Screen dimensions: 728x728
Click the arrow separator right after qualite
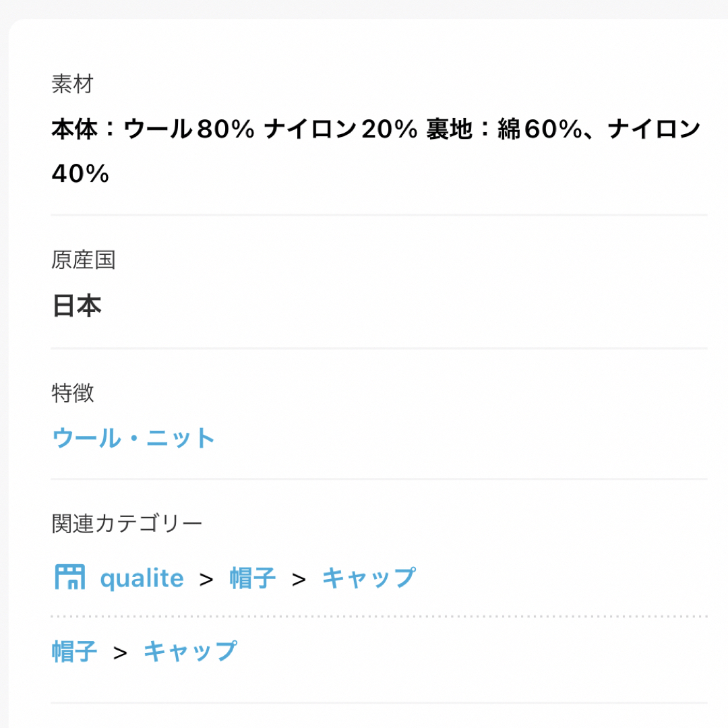tap(207, 580)
